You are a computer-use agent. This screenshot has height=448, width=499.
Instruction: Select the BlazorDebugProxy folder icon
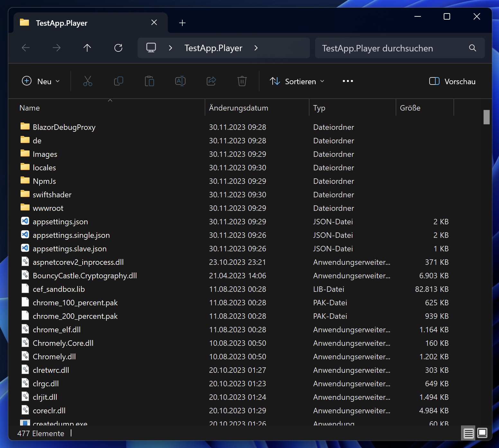[x=25, y=126]
